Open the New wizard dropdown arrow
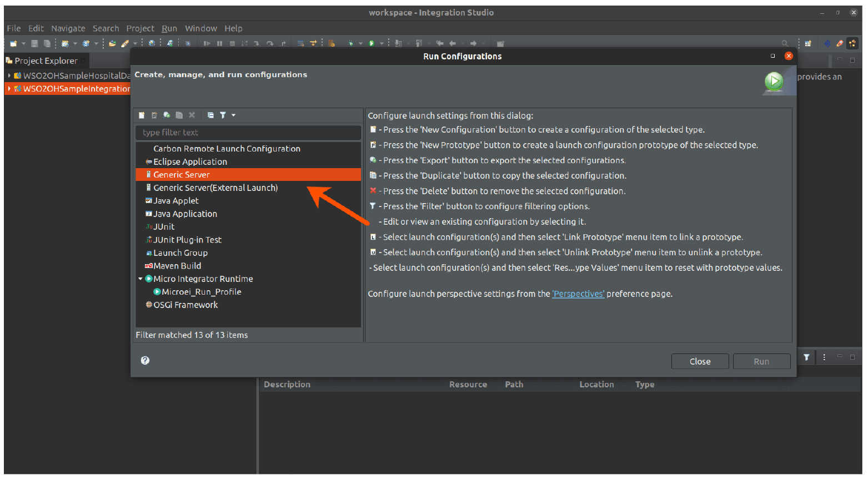868x485 pixels. 23,43
